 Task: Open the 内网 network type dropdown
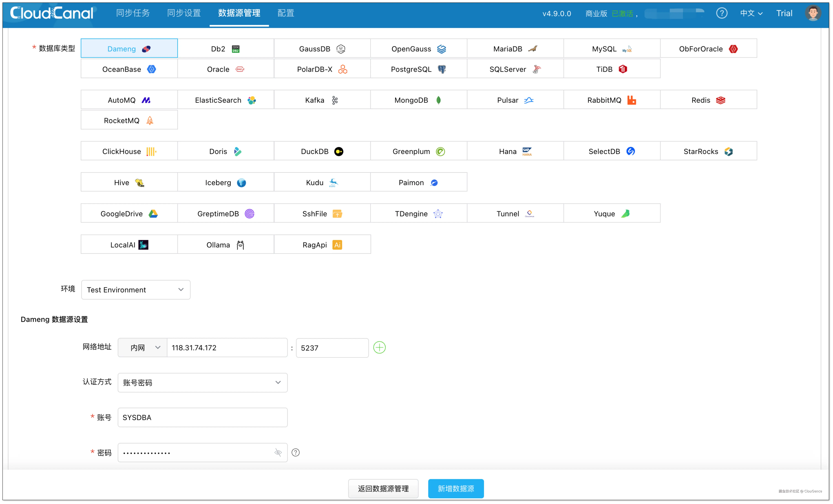click(142, 347)
